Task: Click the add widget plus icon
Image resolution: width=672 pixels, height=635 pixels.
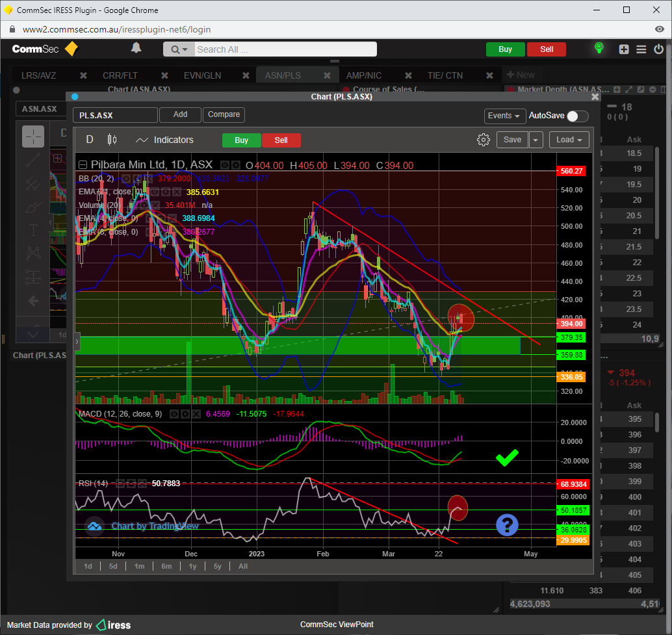Action: [624, 49]
